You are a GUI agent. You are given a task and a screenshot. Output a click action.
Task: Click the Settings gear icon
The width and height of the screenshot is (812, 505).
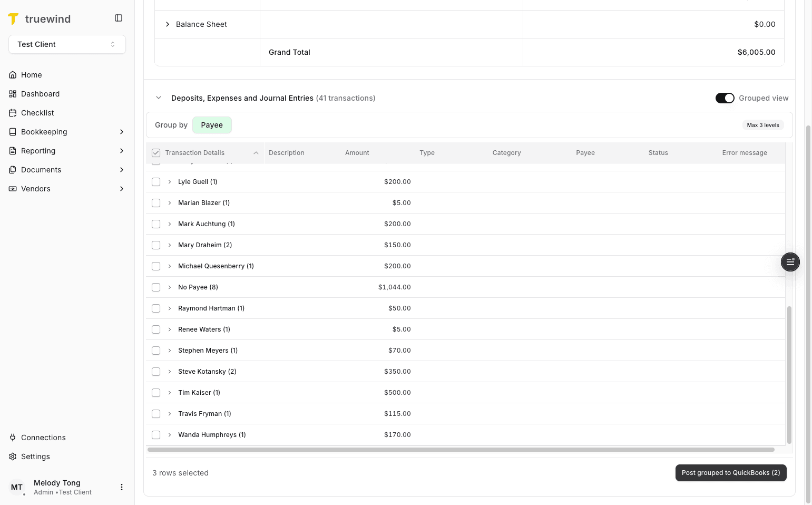pos(13,456)
